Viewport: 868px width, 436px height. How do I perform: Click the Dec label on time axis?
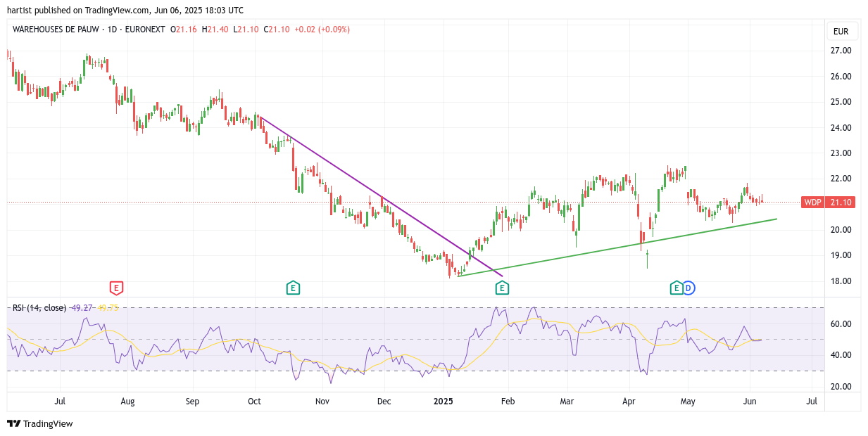click(x=384, y=402)
